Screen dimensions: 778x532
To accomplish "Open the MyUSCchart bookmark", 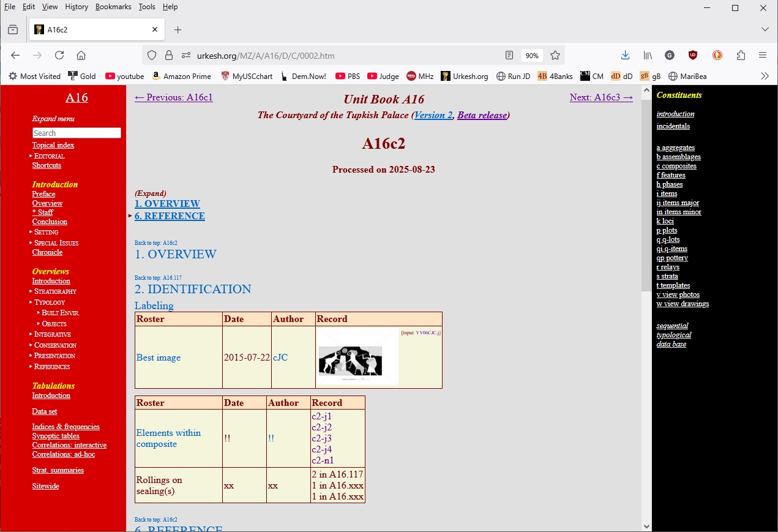I will point(247,76).
